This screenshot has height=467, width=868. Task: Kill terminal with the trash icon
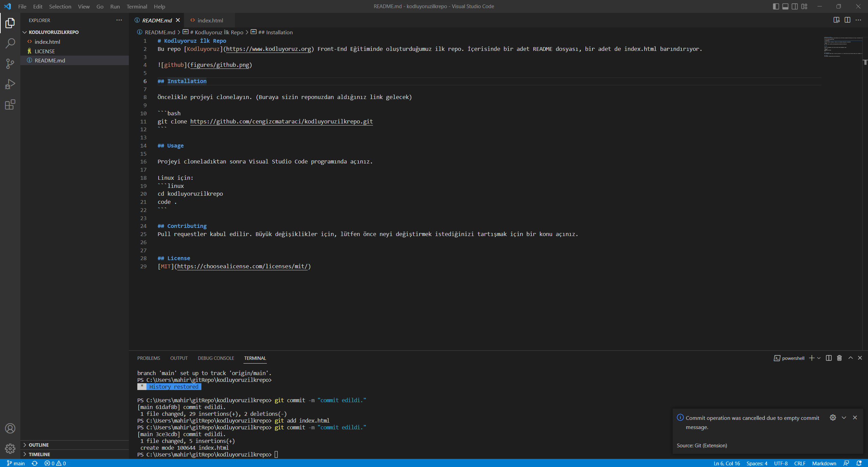point(840,358)
